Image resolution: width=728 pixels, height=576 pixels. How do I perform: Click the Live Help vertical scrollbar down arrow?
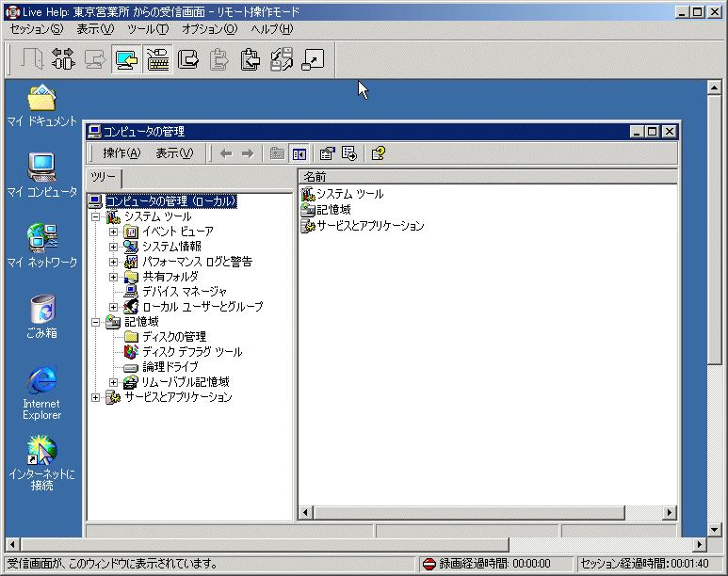point(714,529)
